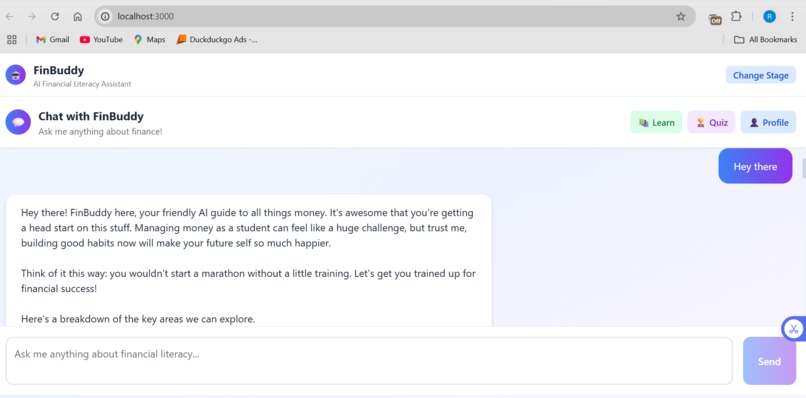Image resolution: width=806 pixels, height=398 pixels.
Task: Open the Learn section
Action: click(656, 122)
